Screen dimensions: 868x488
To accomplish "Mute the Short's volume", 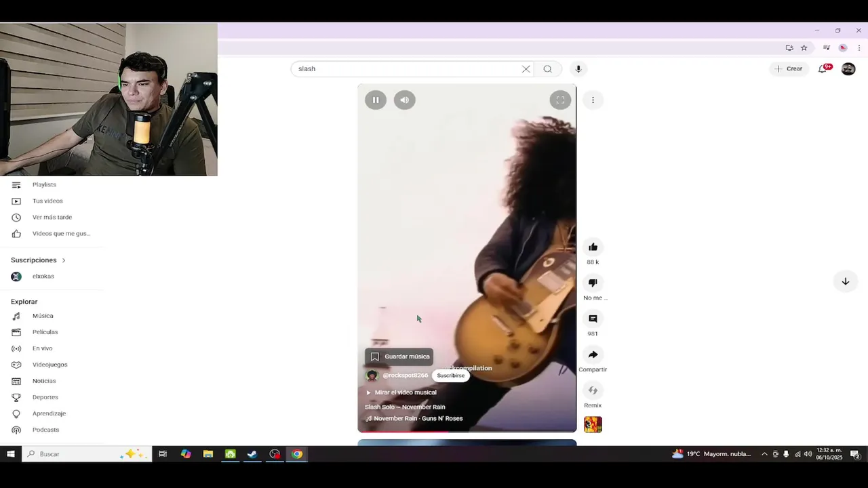I will (x=405, y=100).
